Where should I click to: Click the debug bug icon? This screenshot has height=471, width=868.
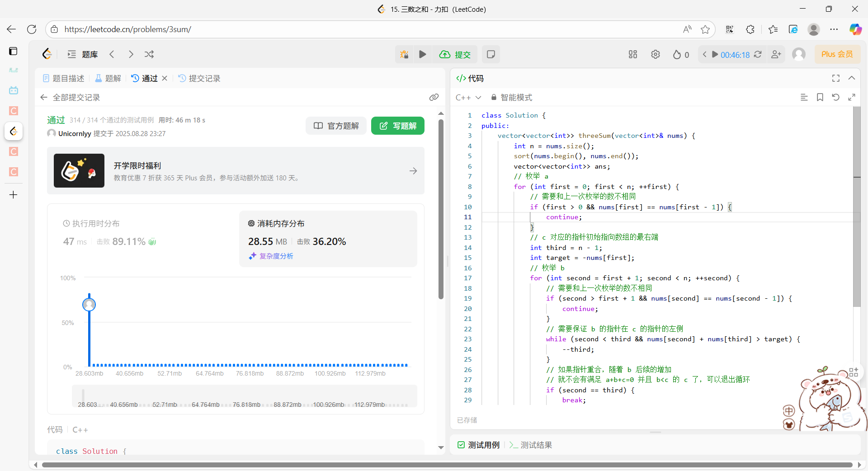coord(404,54)
